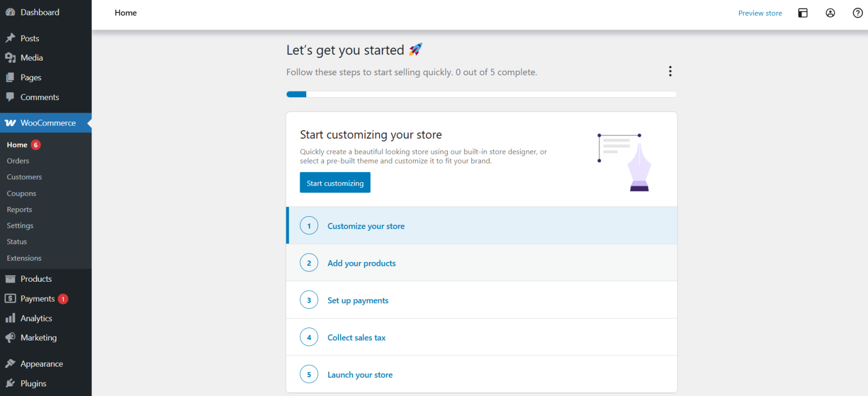Open the Comments speech bubble icon
The height and width of the screenshot is (396, 868).
[x=10, y=97]
